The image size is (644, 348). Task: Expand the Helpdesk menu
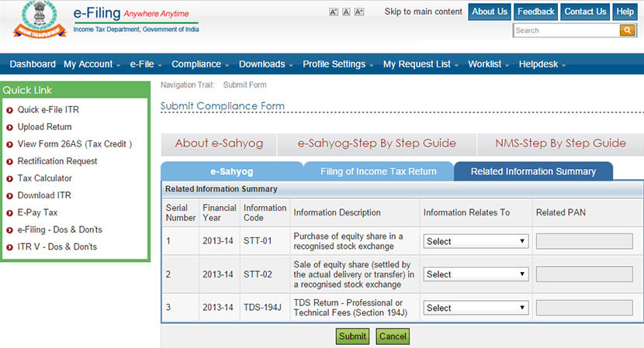(x=542, y=64)
